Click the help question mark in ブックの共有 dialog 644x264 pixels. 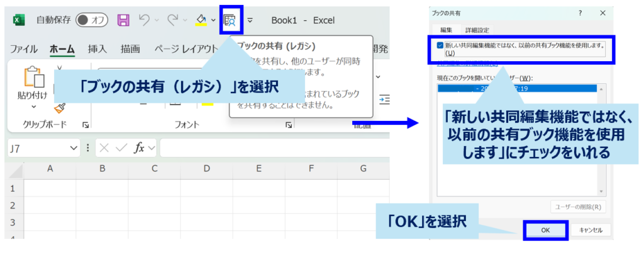tap(580, 13)
